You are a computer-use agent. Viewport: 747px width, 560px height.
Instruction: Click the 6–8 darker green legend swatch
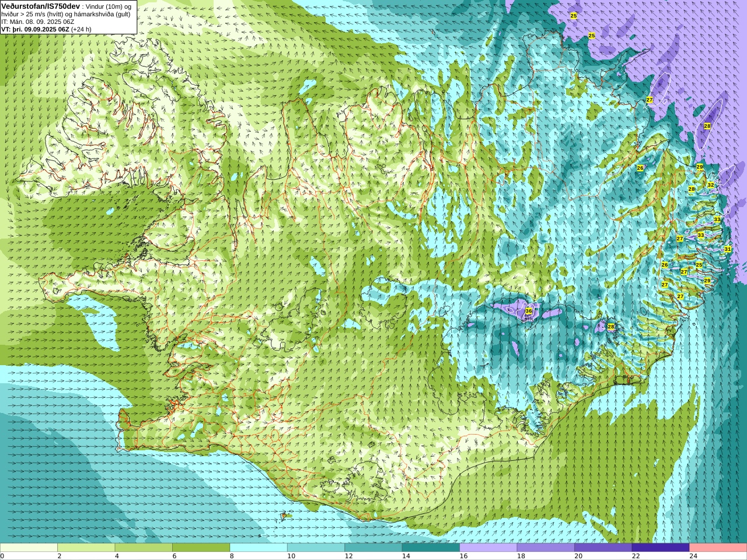pyautogui.click(x=201, y=548)
